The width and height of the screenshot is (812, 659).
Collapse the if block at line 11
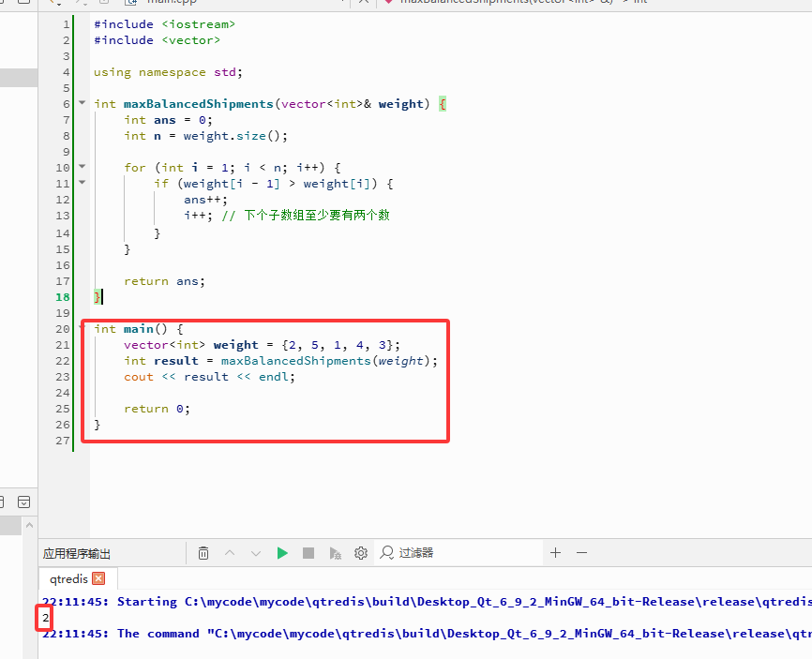pos(82,182)
